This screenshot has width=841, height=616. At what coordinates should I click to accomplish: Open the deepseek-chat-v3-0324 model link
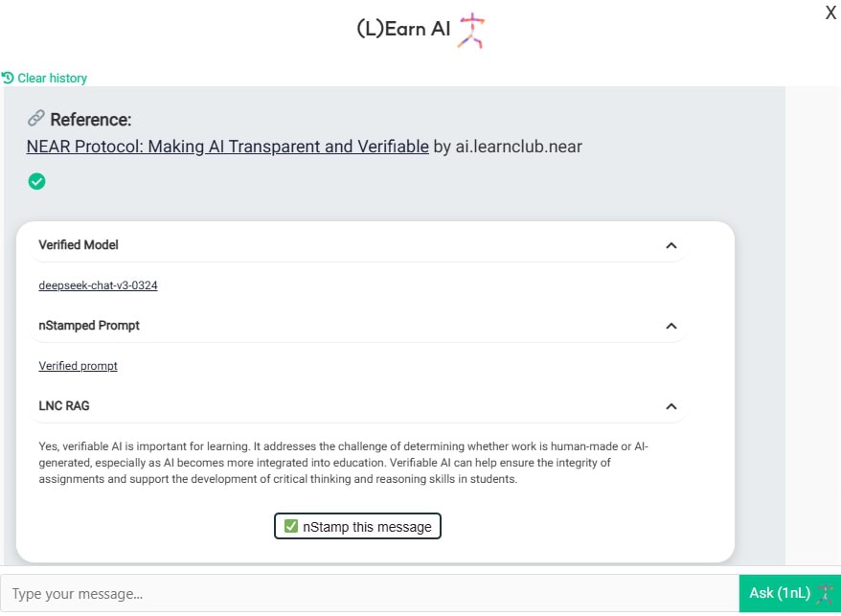98,285
